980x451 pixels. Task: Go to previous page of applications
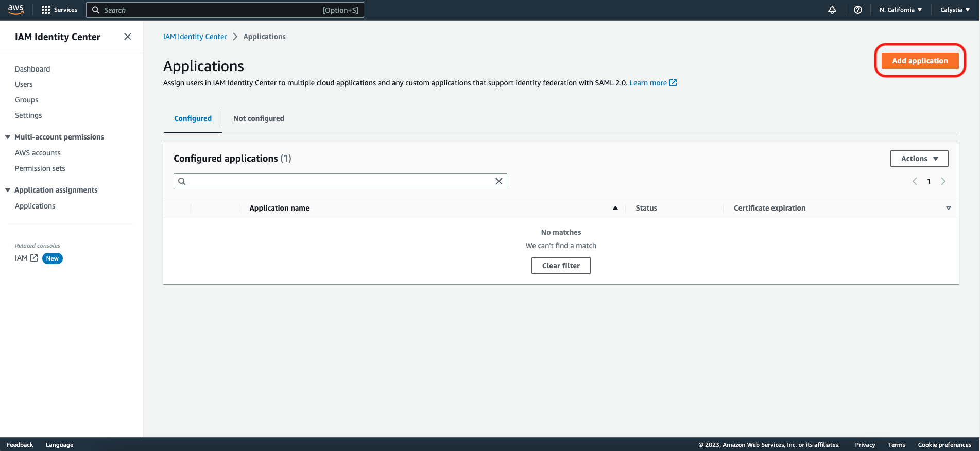click(915, 181)
